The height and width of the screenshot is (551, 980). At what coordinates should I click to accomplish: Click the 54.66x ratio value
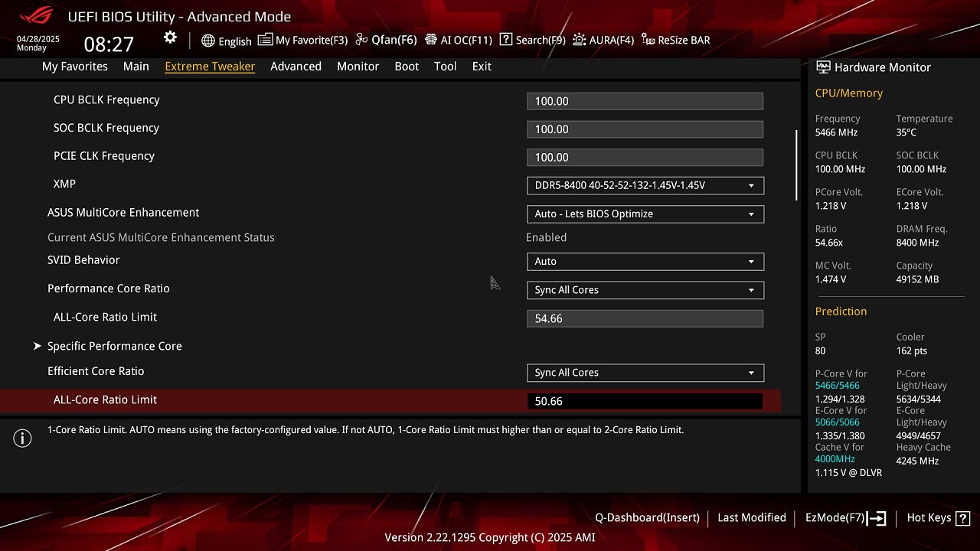click(x=829, y=243)
